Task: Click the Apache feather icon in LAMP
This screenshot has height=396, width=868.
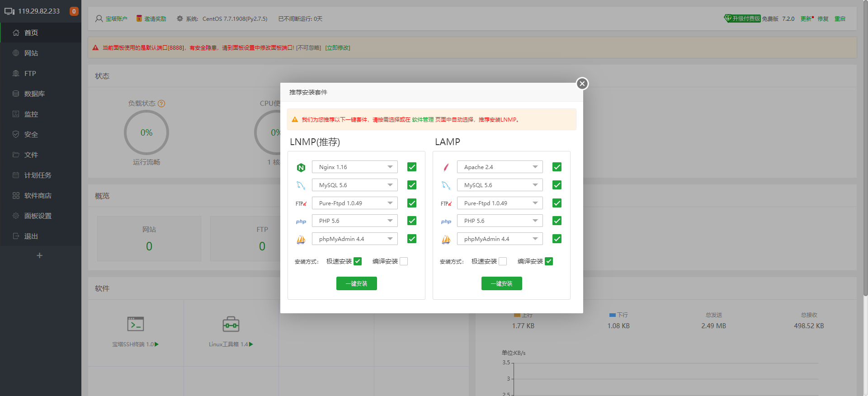Action: (x=446, y=168)
